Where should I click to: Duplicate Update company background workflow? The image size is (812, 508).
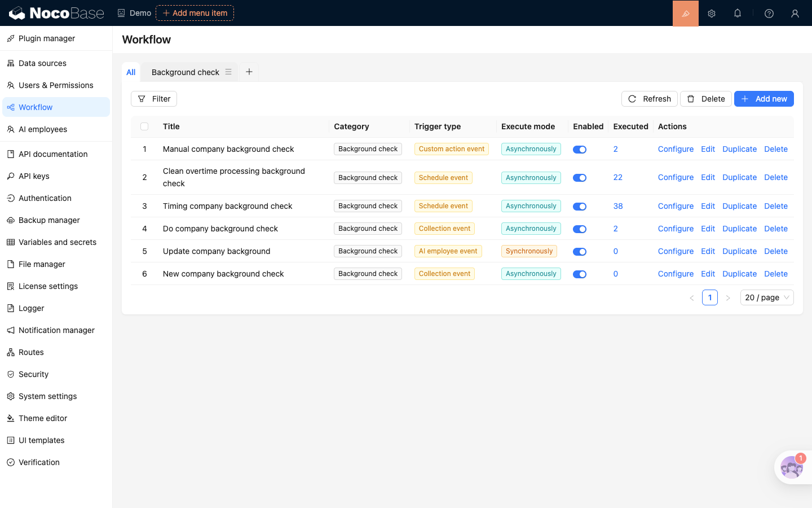[739, 251]
